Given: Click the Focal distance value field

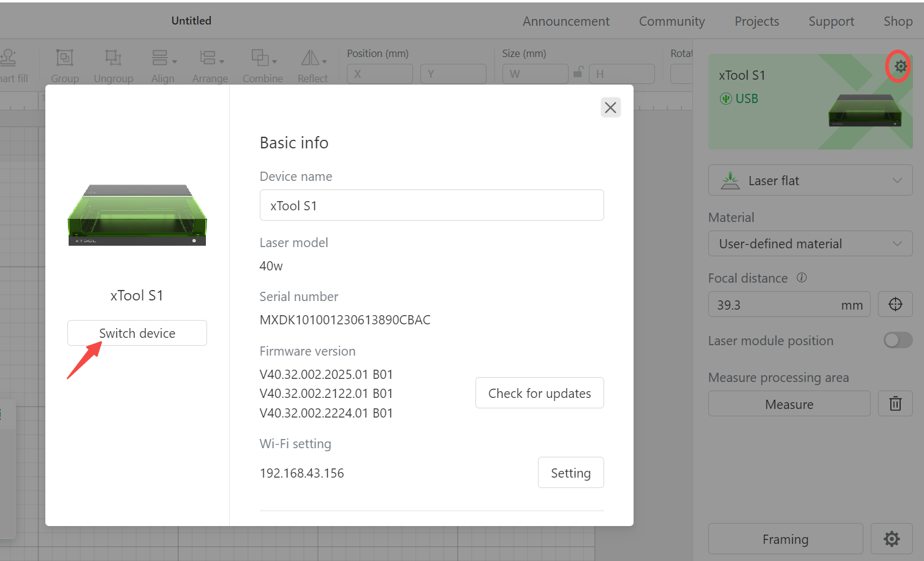Looking at the screenshot, I should tap(789, 304).
